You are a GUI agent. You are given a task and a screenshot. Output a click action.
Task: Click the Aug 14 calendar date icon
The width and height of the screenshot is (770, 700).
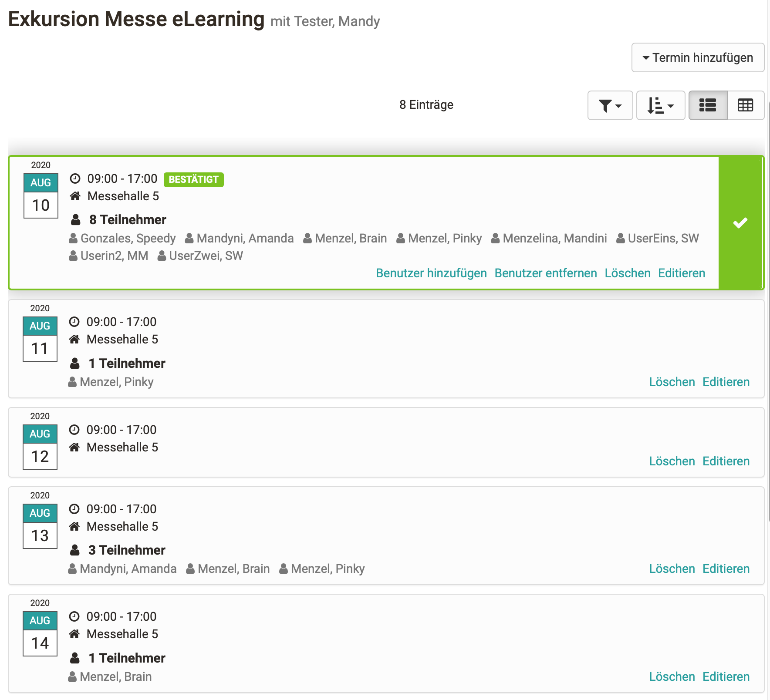pos(40,634)
